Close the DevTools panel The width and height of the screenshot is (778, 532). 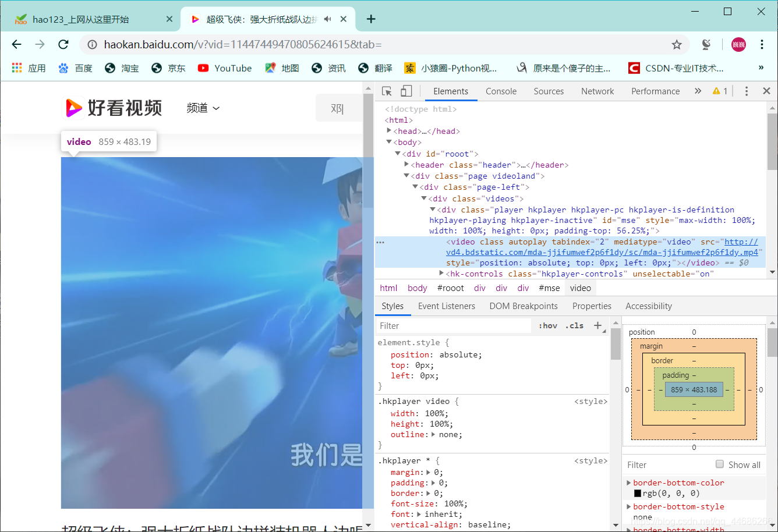[x=766, y=91]
